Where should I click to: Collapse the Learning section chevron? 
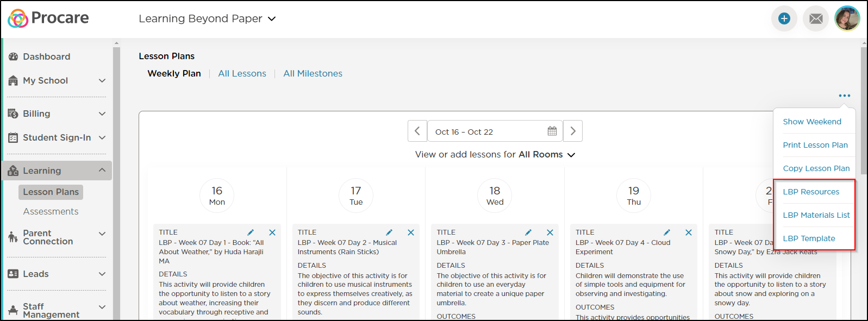[x=102, y=170]
